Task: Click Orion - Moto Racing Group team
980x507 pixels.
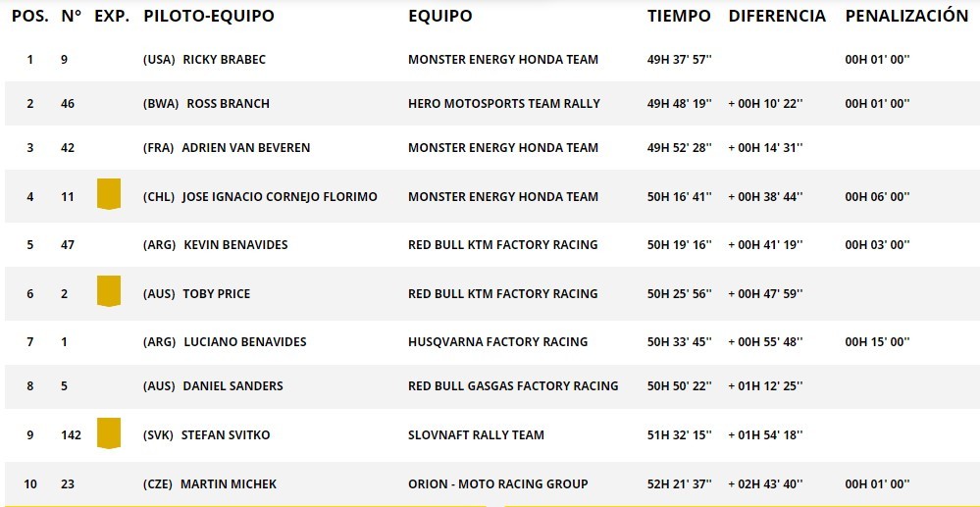Action: pyautogui.click(x=497, y=484)
